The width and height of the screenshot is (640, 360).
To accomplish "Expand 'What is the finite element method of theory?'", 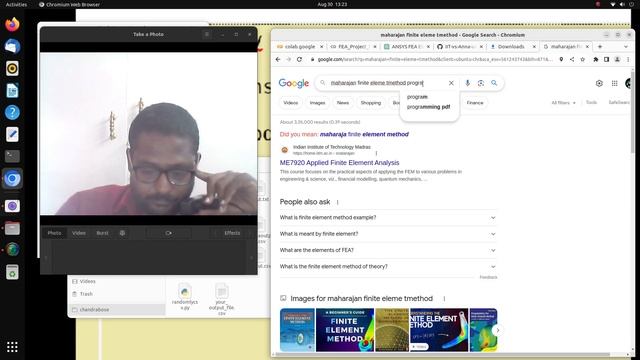I will coord(388,267).
